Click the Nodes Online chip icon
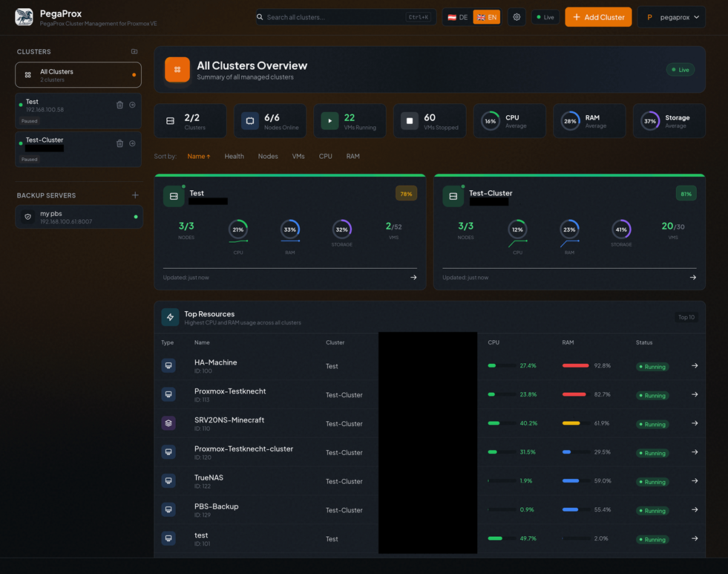 click(x=250, y=121)
